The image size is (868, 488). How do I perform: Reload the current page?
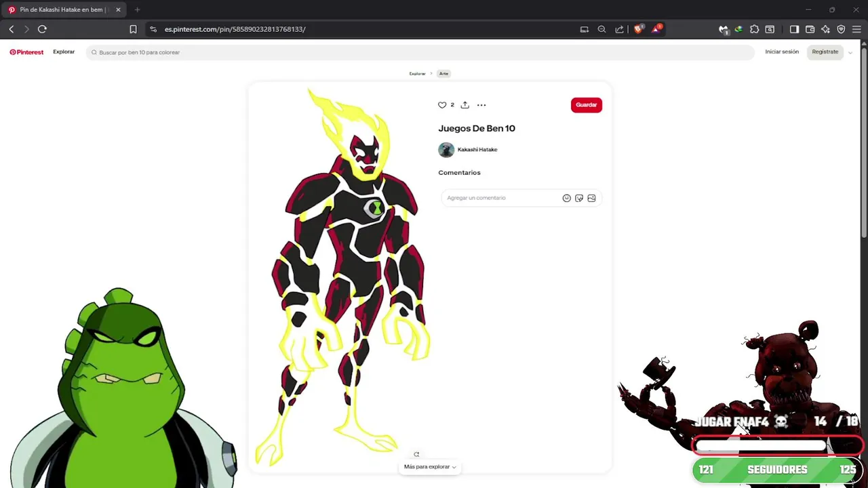(42, 29)
